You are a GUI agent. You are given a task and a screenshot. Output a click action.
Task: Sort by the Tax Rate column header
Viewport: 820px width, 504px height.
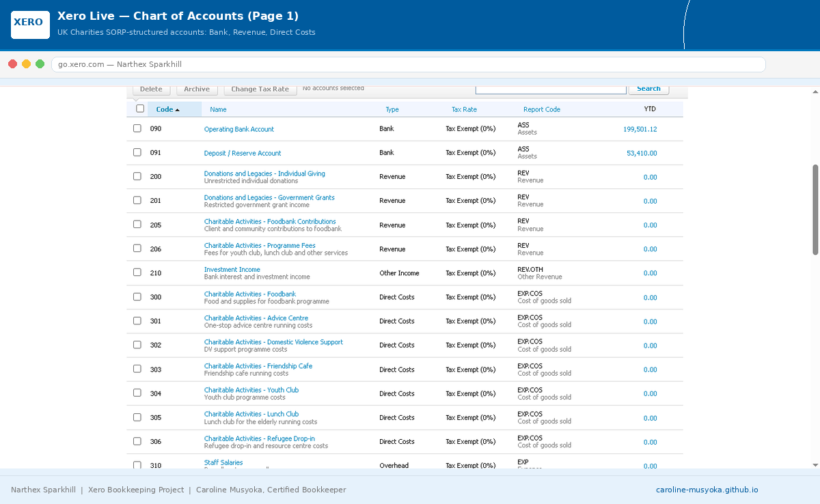pyautogui.click(x=464, y=109)
